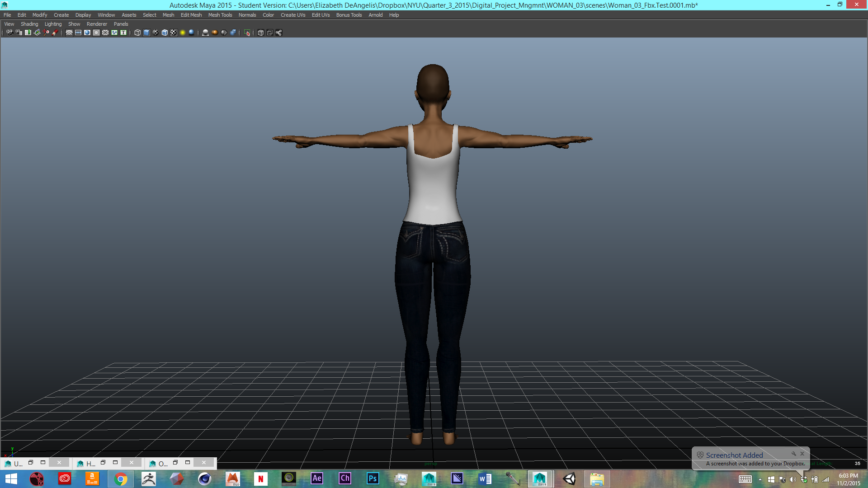The image size is (868, 488).
Task: Restore the minimized 'H...' Maya window
Action: [x=103, y=463]
